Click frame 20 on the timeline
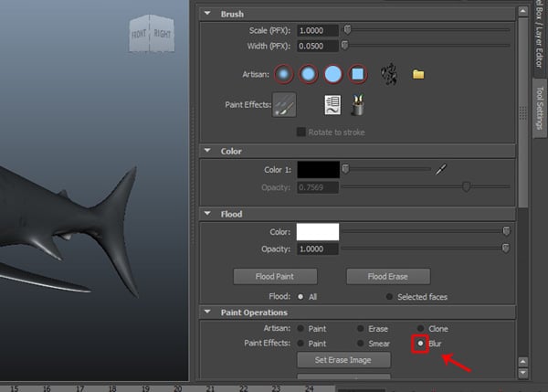 tap(177, 388)
